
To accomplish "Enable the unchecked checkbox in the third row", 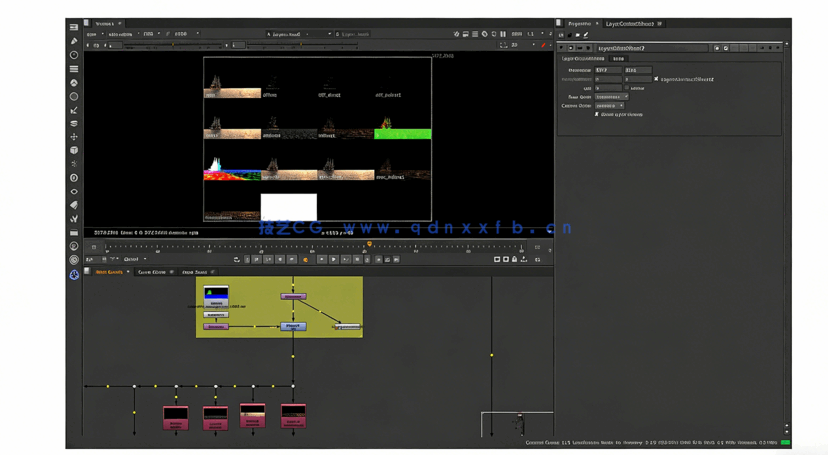I will click(x=627, y=88).
